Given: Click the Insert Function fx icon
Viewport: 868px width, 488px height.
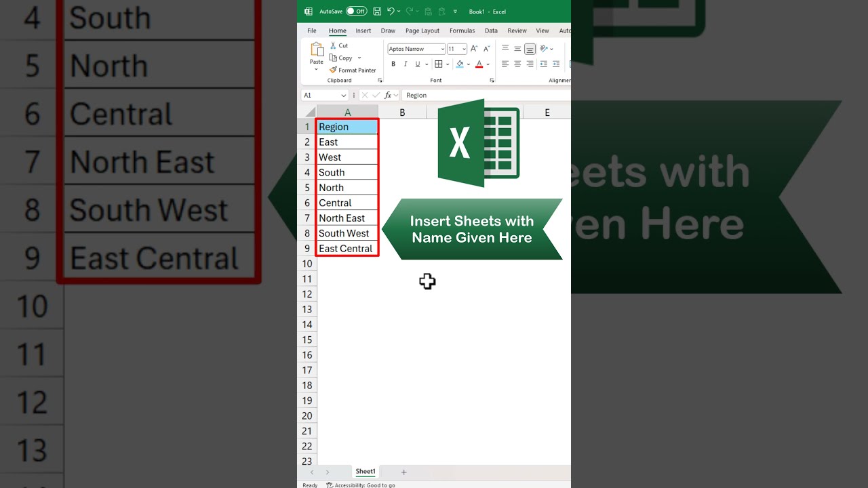Looking at the screenshot, I should click(388, 96).
